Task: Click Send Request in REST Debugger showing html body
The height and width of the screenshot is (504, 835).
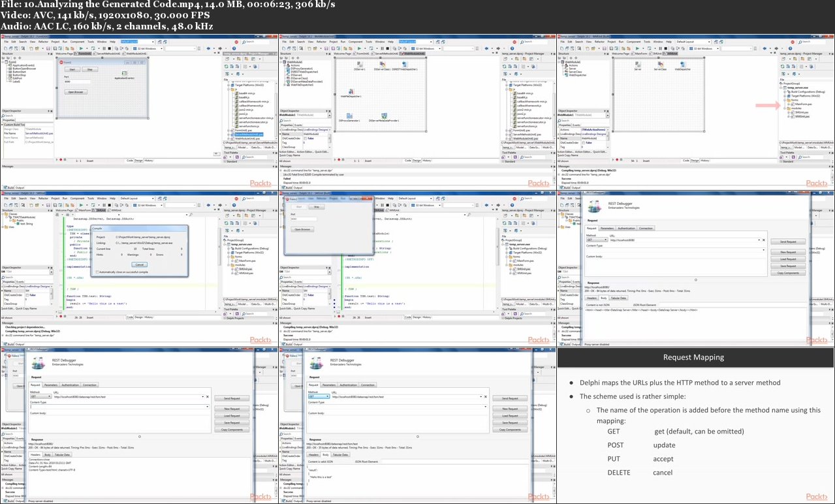Action: pos(788,242)
